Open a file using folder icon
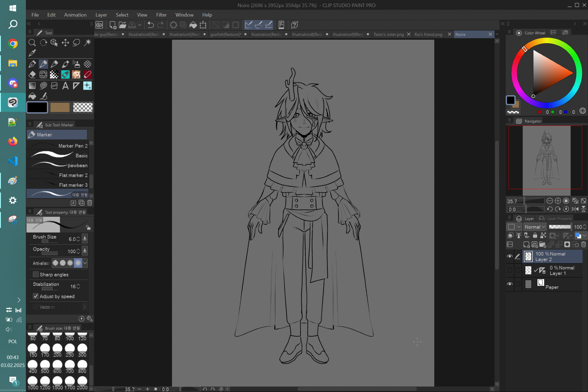Image resolution: width=588 pixels, height=392 pixels. (123, 25)
